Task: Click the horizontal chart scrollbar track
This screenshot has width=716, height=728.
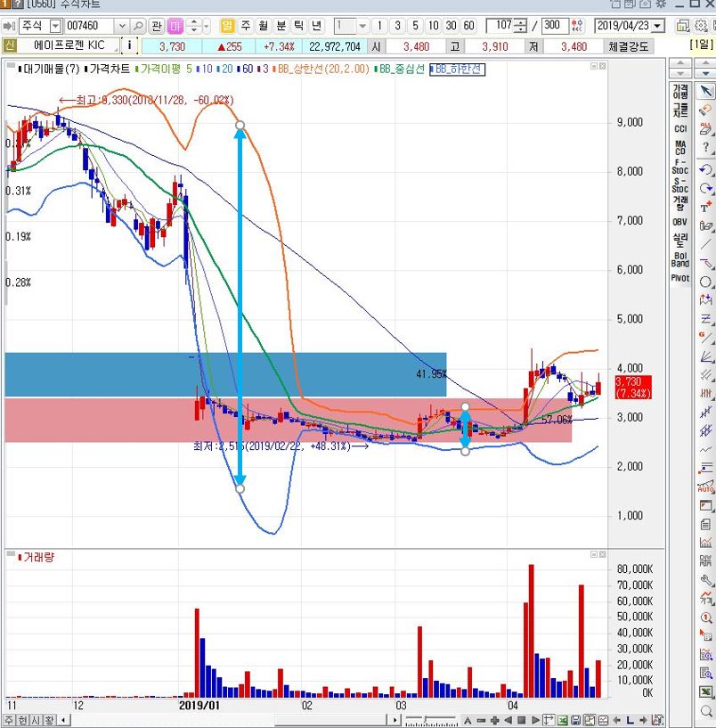Action: (230, 721)
